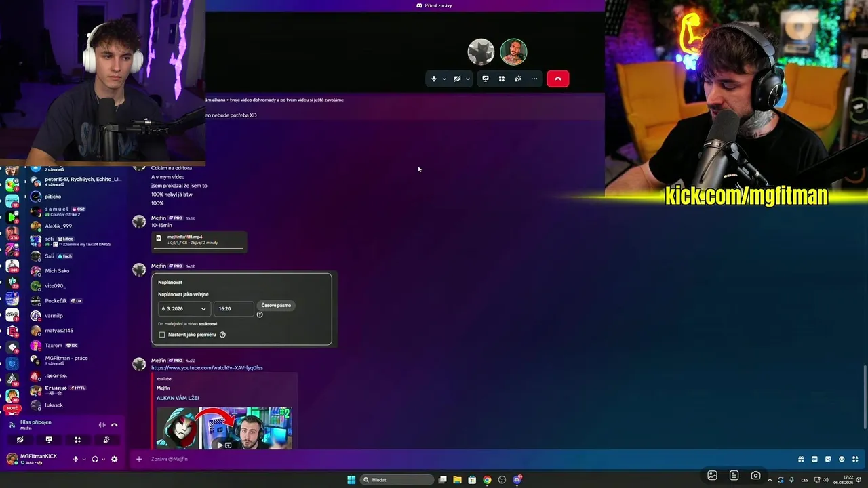Open apps launcher in message bar
The width and height of the screenshot is (868, 488).
click(854, 459)
